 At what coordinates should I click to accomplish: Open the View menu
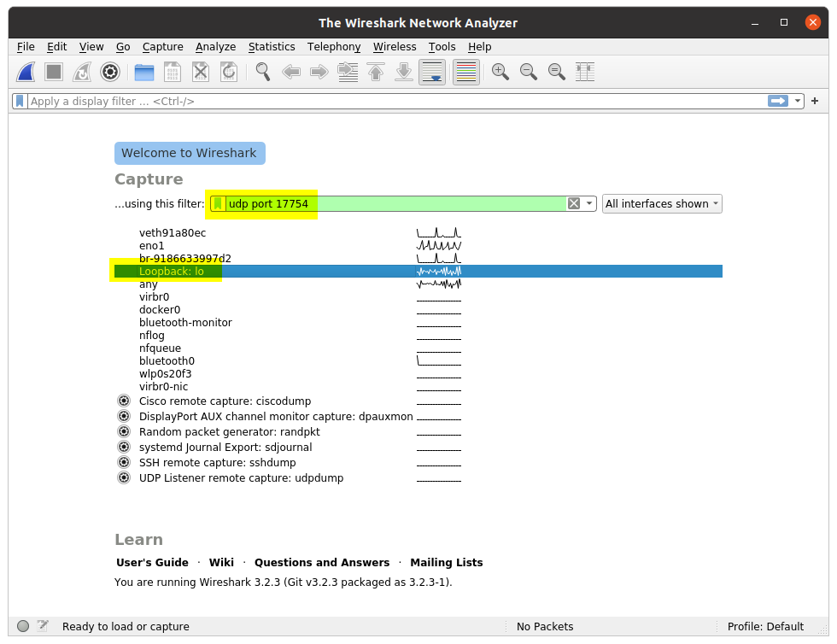(x=91, y=46)
